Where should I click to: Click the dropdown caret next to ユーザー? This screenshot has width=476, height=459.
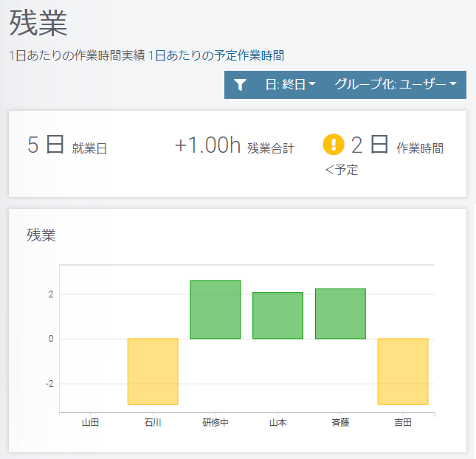point(453,84)
